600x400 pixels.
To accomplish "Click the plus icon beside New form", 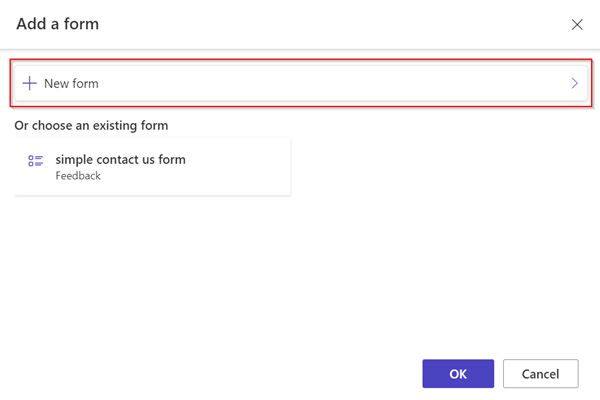I will [29, 83].
